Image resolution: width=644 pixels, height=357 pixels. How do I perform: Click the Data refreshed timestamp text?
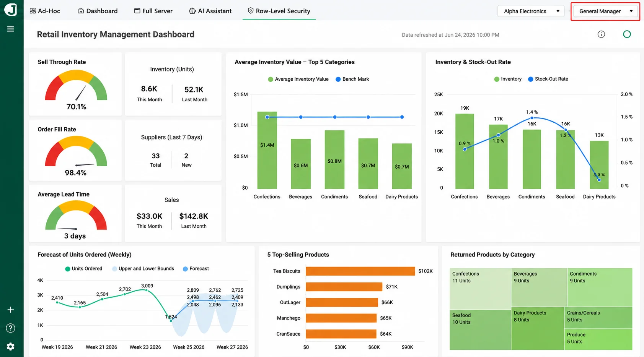point(450,35)
